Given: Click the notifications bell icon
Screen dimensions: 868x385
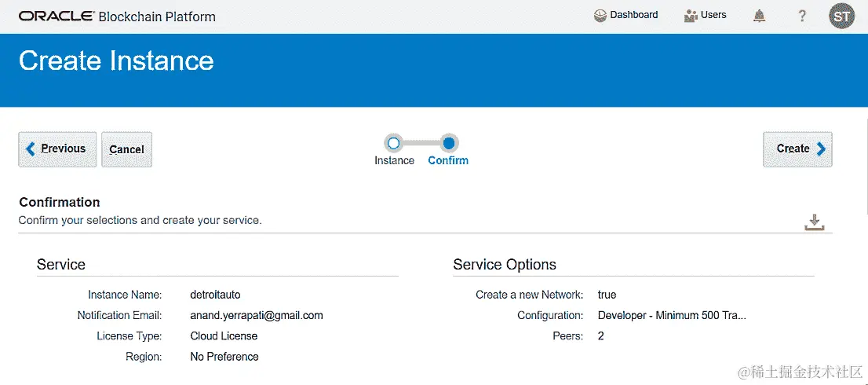Looking at the screenshot, I should pyautogui.click(x=759, y=16).
